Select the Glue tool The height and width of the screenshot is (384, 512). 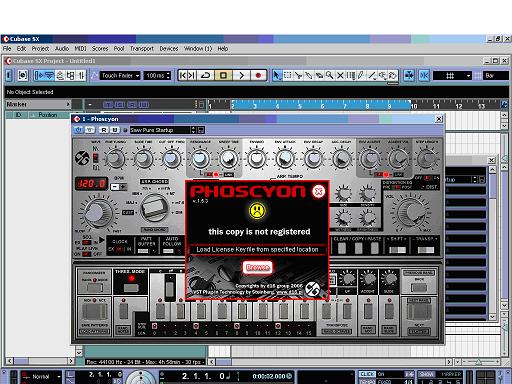coord(309,76)
